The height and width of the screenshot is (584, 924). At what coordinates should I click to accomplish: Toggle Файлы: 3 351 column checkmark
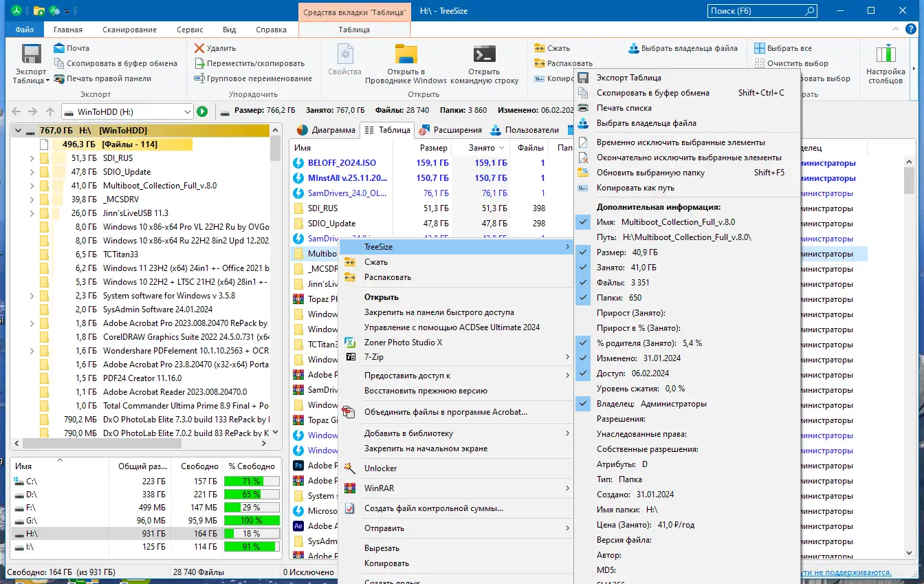(584, 283)
